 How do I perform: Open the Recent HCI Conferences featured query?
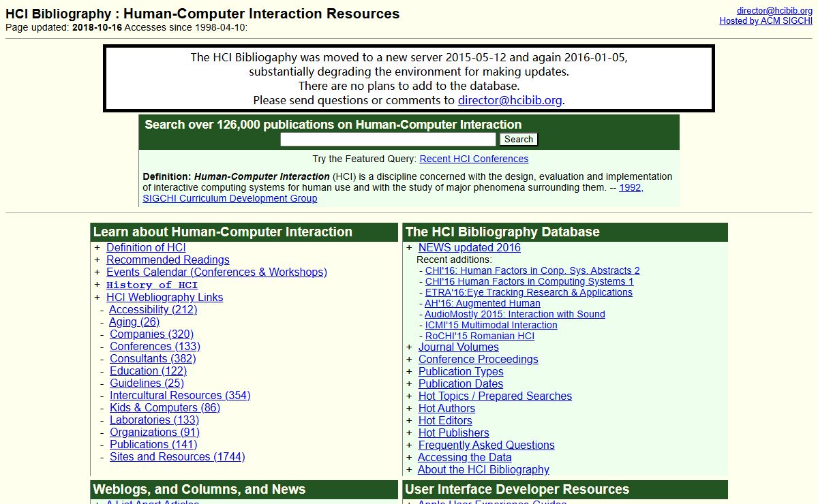tap(474, 159)
